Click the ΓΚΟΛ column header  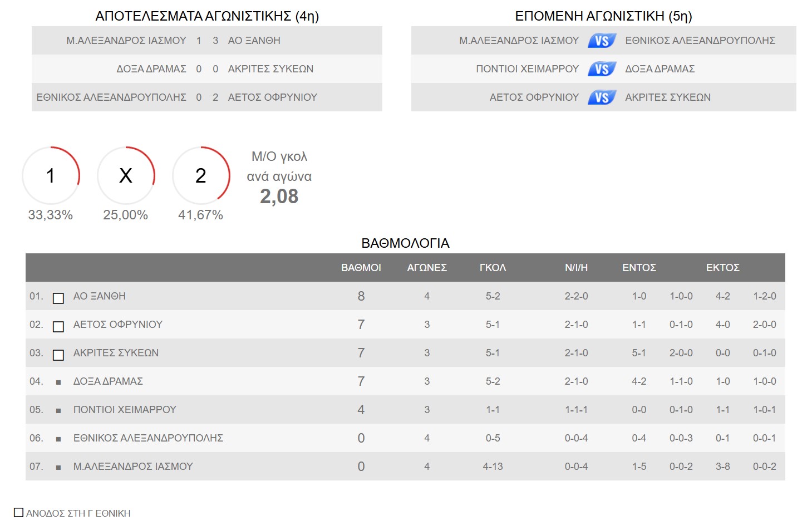493,268
